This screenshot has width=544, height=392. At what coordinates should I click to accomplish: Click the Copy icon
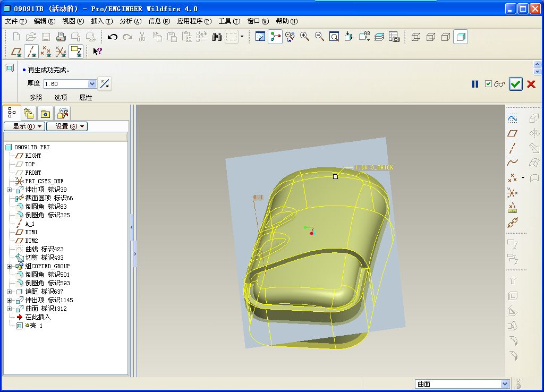[157, 37]
